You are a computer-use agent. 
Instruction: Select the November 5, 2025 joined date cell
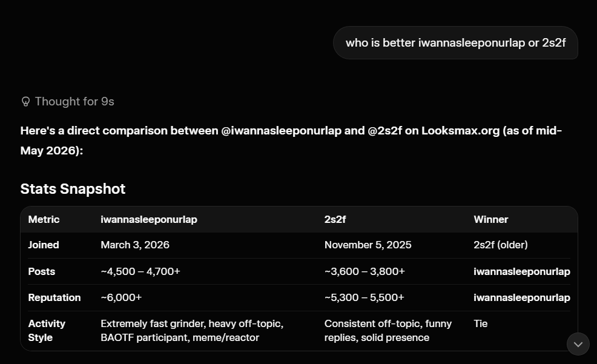coord(368,245)
